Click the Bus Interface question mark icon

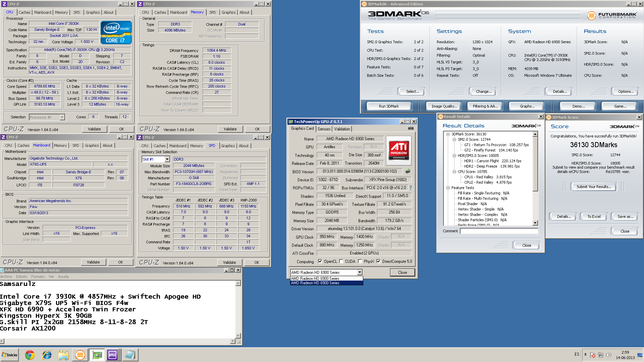click(x=411, y=188)
